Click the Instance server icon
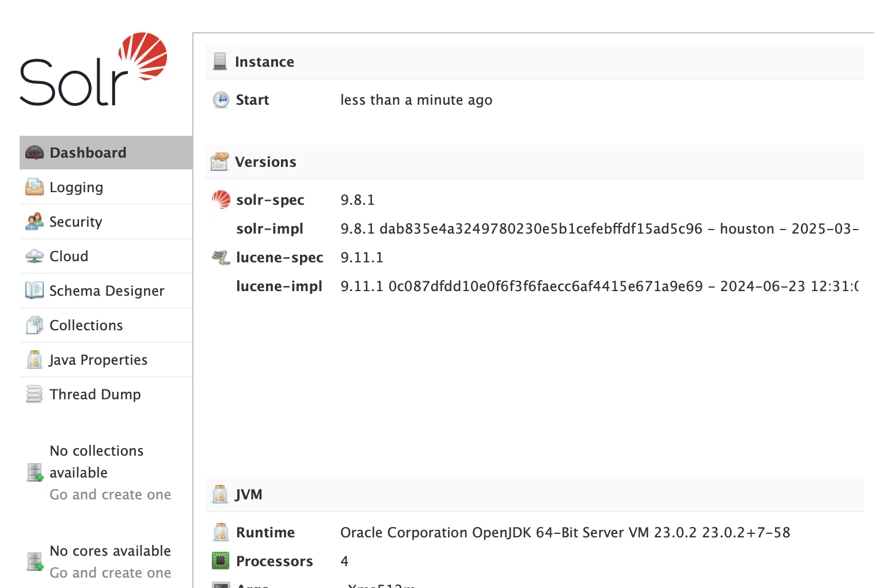Image resolution: width=874 pixels, height=588 pixels. [x=220, y=62]
